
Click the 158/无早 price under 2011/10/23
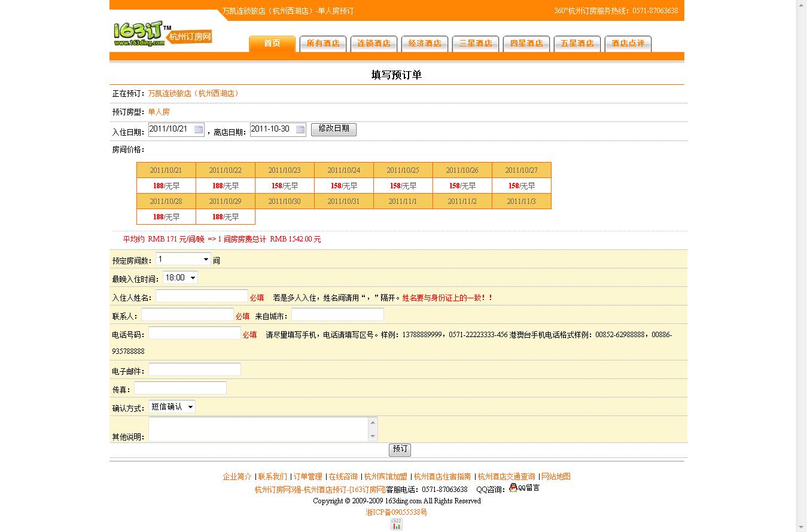tap(284, 186)
